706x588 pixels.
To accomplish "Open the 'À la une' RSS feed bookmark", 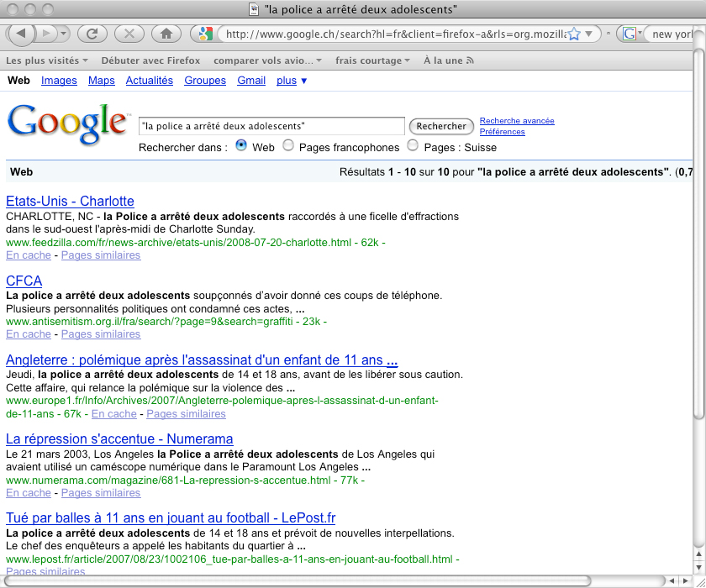I will (449, 60).
